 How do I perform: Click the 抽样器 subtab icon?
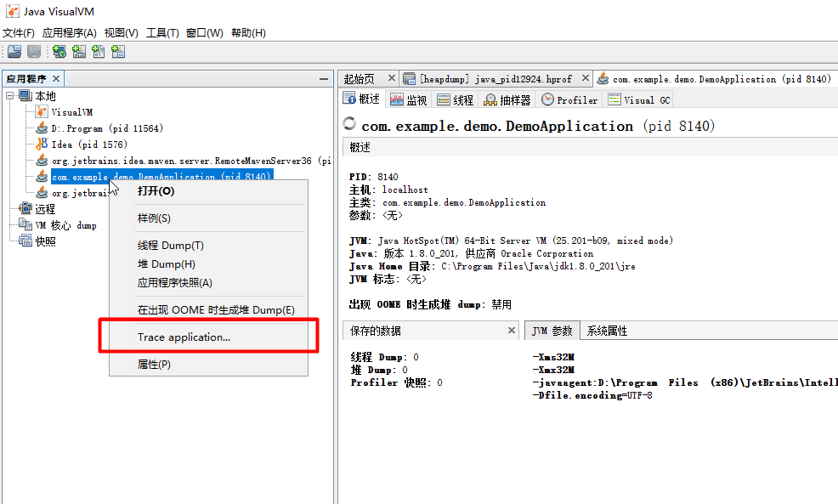(x=490, y=99)
